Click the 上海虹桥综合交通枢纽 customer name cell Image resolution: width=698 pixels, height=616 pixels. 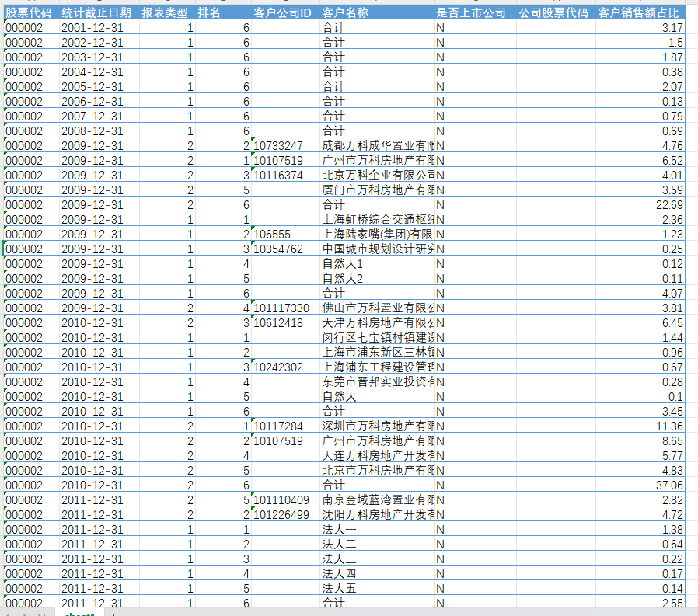(377, 219)
